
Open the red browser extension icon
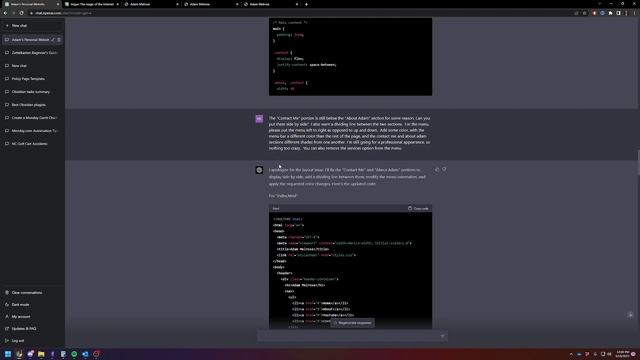point(594,13)
